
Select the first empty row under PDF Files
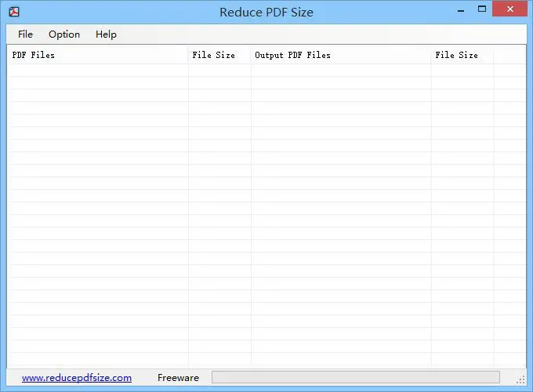coord(97,71)
